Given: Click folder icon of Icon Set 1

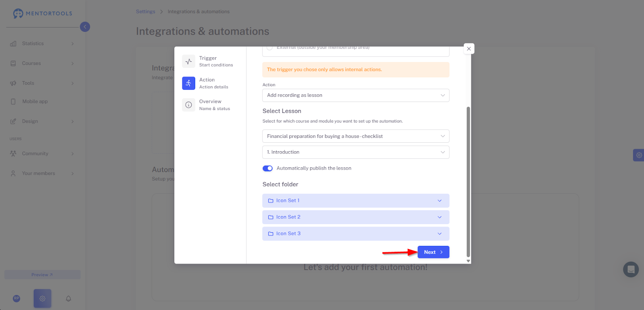Looking at the screenshot, I should [271, 201].
